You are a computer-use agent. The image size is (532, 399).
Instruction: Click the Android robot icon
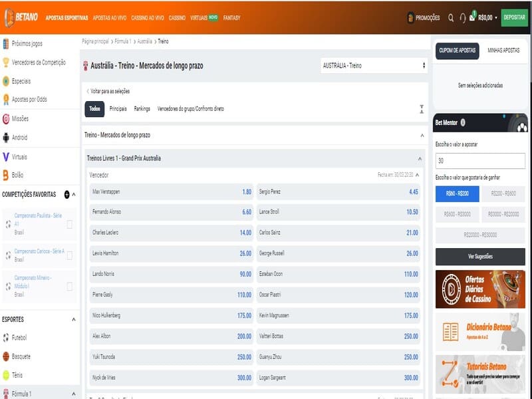[x=6, y=138]
